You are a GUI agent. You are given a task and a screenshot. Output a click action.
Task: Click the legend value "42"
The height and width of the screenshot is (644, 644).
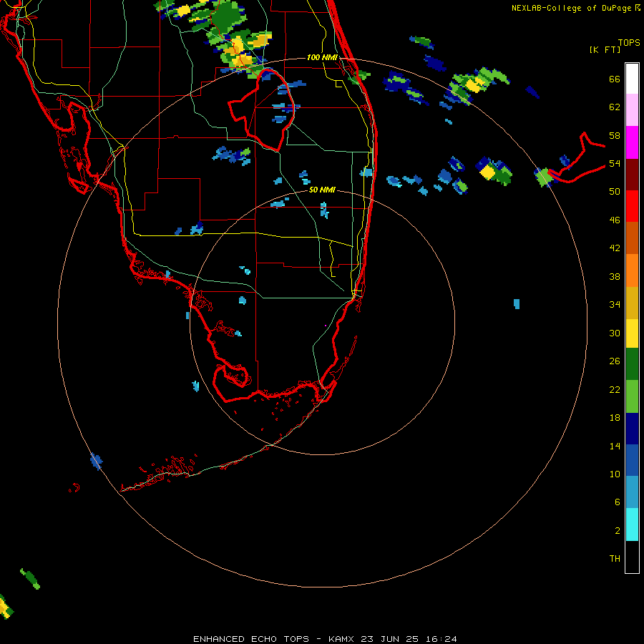pyautogui.click(x=615, y=248)
